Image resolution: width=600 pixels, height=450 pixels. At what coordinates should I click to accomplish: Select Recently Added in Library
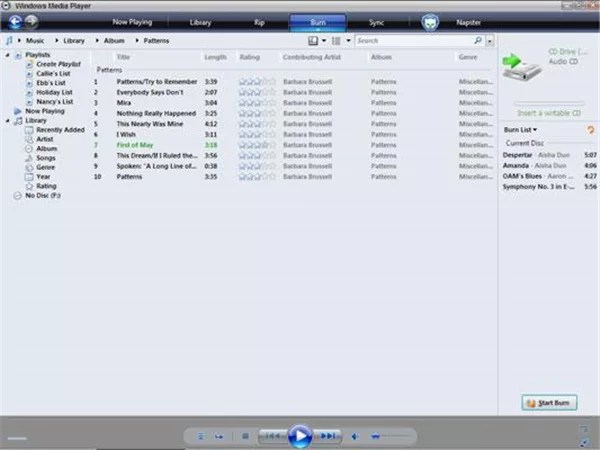click(x=60, y=130)
